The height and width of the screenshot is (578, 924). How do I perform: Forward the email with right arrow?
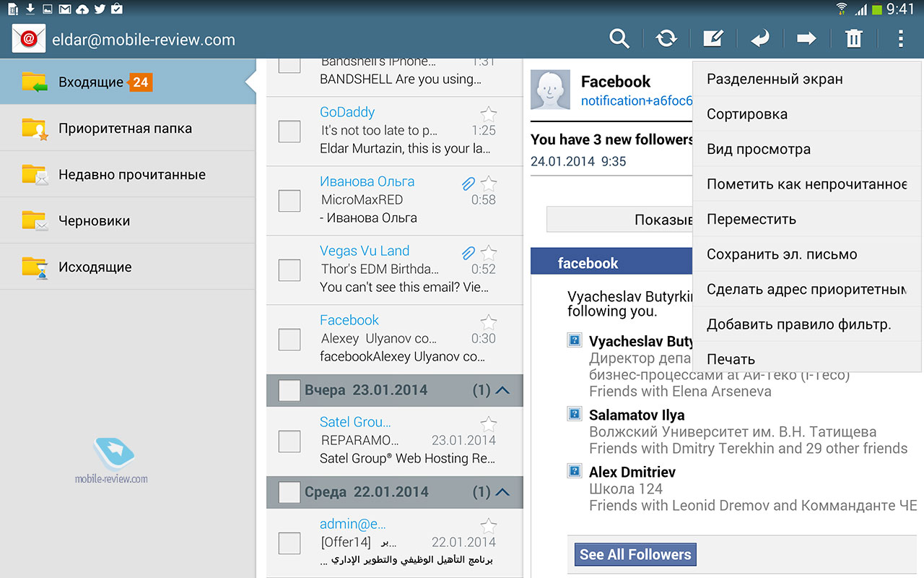[x=806, y=38]
